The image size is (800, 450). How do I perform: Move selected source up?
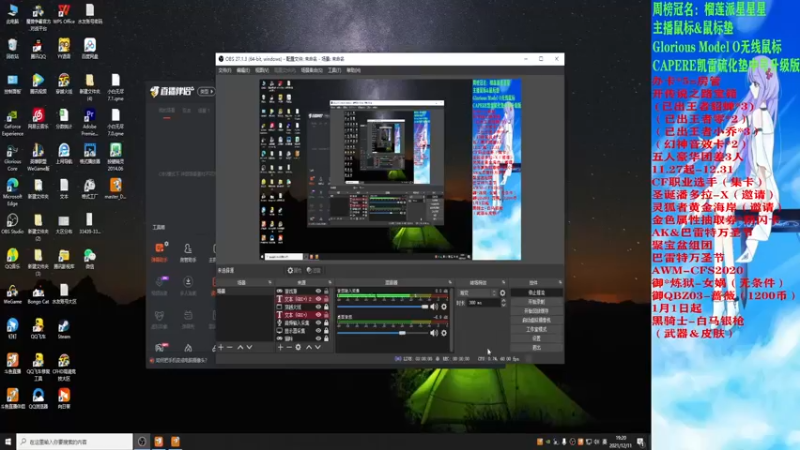309,347
